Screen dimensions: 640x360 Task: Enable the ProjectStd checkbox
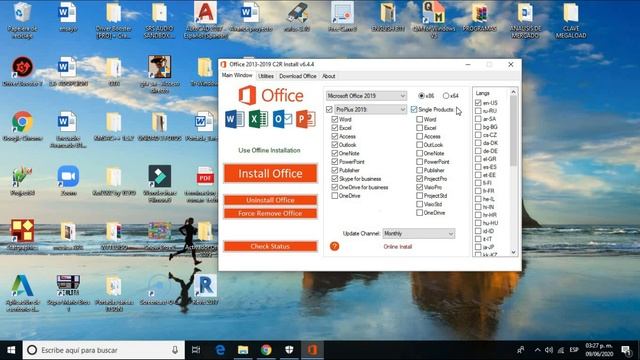click(x=419, y=196)
